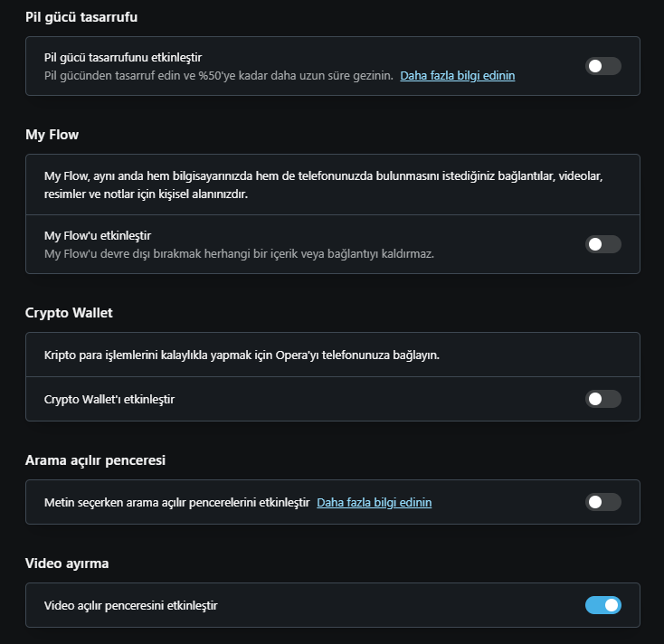This screenshot has width=664, height=644.
Task: Click the 'Kripto para işlemlerini' description row
Action: [x=242, y=355]
